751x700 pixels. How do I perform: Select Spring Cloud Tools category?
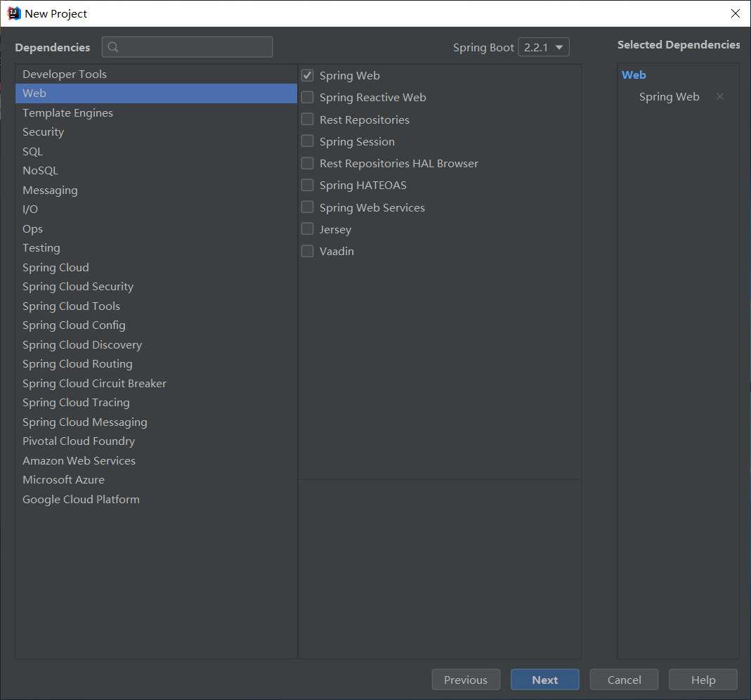click(x=156, y=306)
